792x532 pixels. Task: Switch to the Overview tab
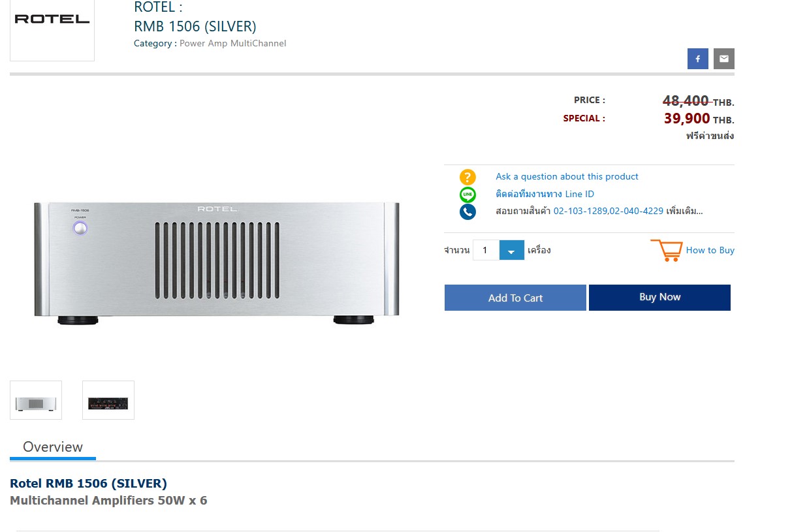pos(53,447)
